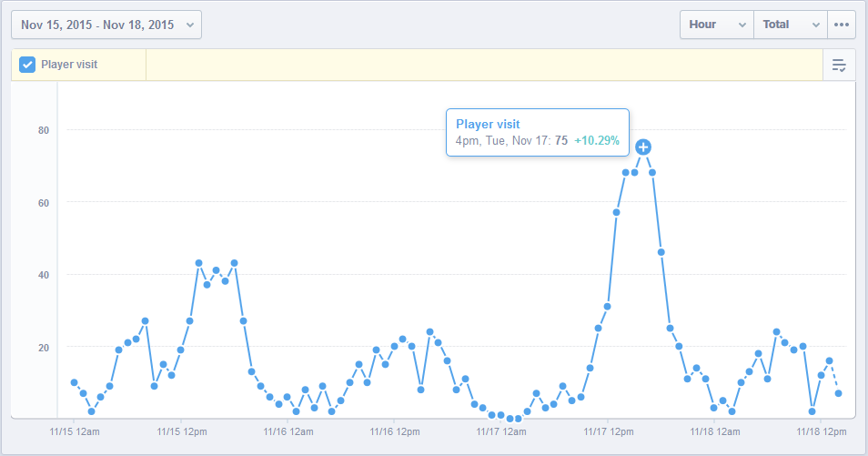Image resolution: width=868 pixels, height=456 pixels.
Task: Click the Player visit tooltip title
Action: coord(488,124)
